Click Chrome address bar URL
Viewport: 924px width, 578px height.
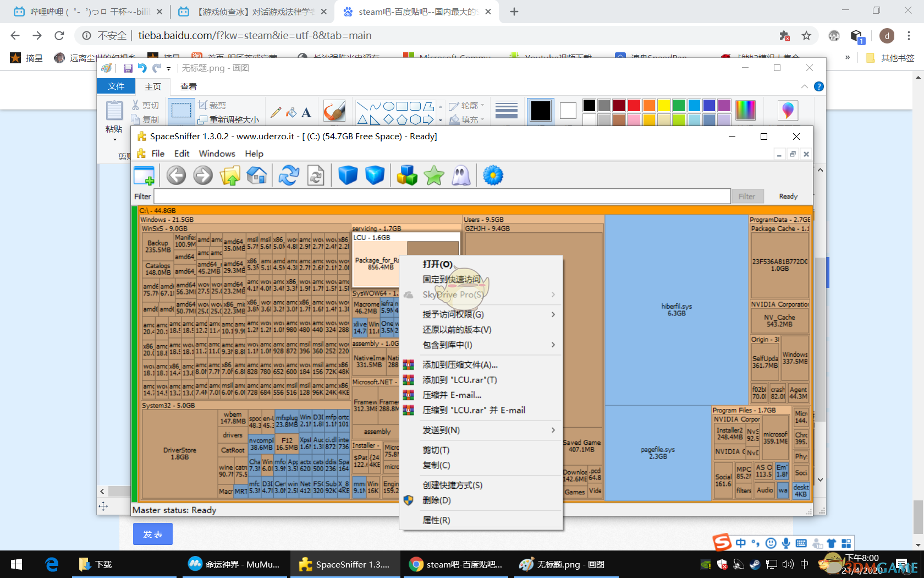(255, 36)
